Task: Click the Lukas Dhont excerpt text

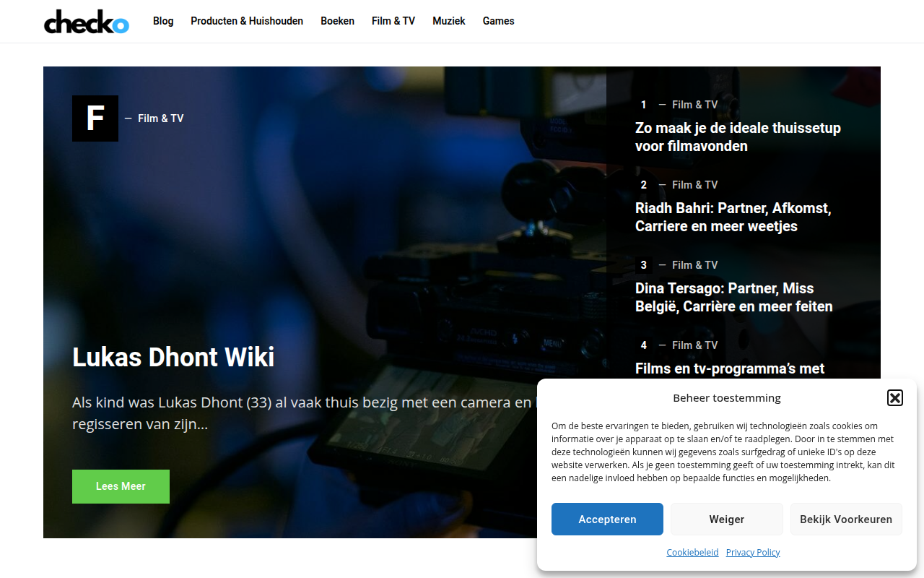Action: tap(305, 413)
